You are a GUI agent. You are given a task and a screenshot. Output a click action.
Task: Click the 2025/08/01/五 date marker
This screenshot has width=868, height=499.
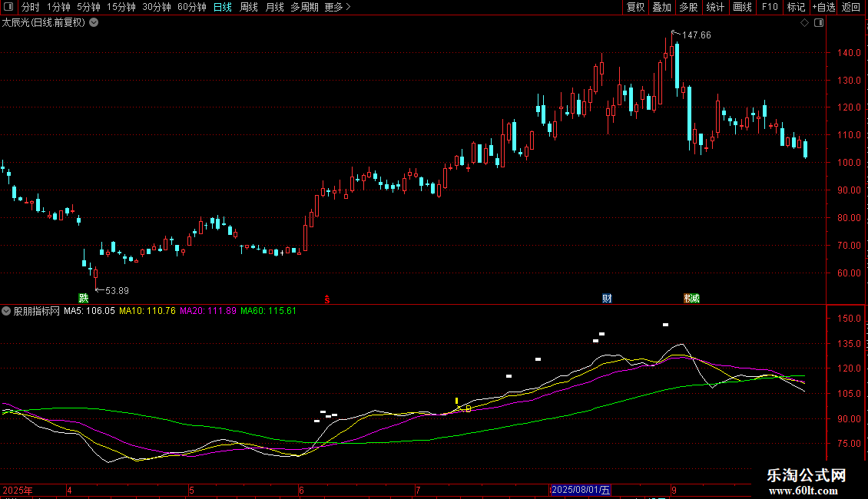[x=580, y=490]
